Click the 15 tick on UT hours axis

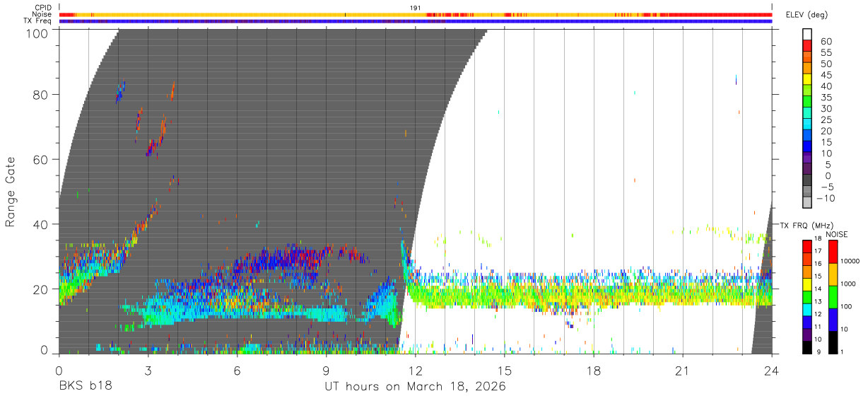click(x=505, y=370)
